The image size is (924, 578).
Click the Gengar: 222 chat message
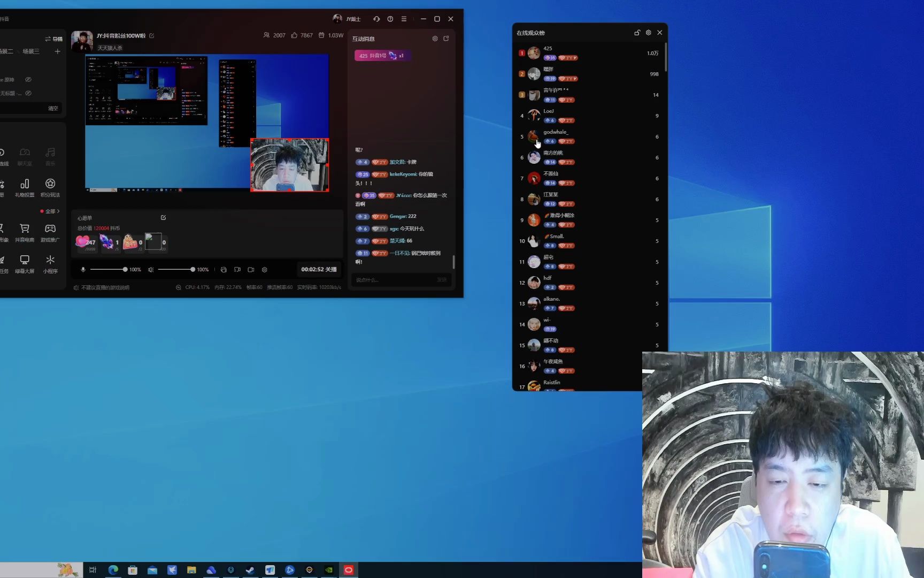[386, 216]
